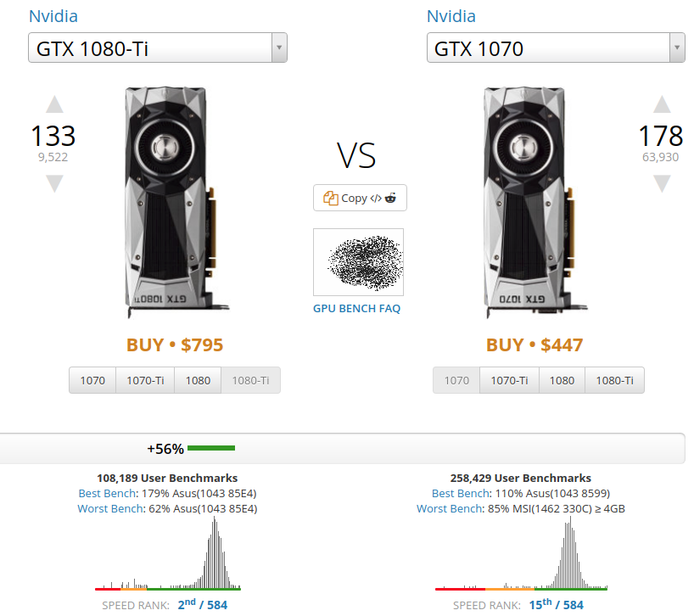Viewport: 694px width, 616px height.
Task: Select 1070 tab under left card
Action: click(x=92, y=380)
